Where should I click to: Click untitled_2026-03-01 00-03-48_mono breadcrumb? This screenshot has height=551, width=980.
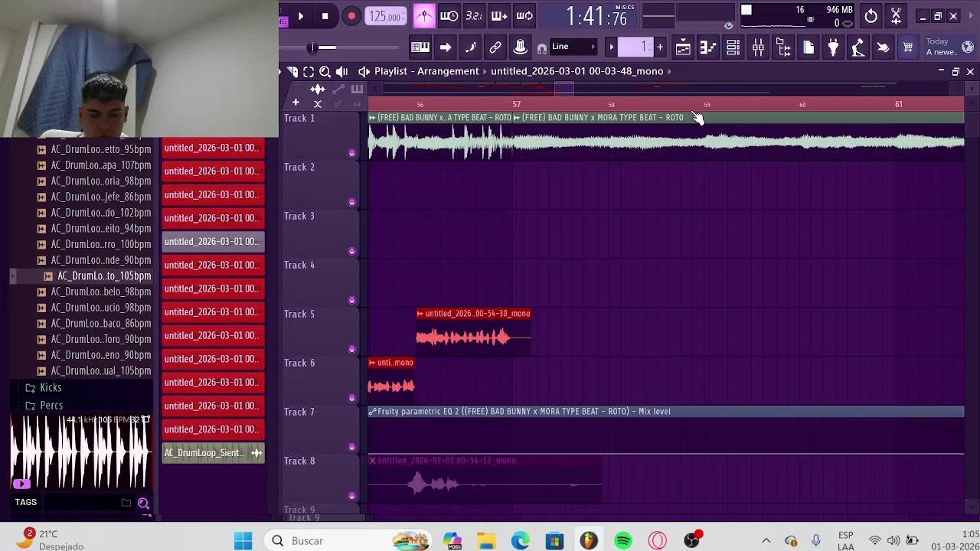coord(577,71)
